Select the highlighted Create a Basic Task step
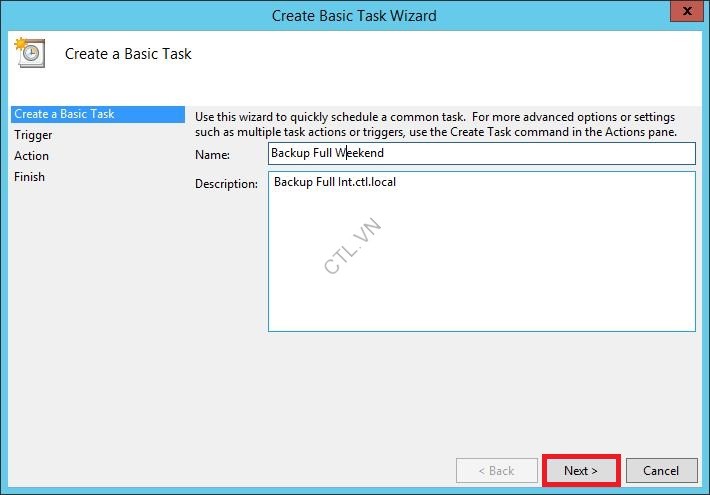 pyautogui.click(x=64, y=114)
